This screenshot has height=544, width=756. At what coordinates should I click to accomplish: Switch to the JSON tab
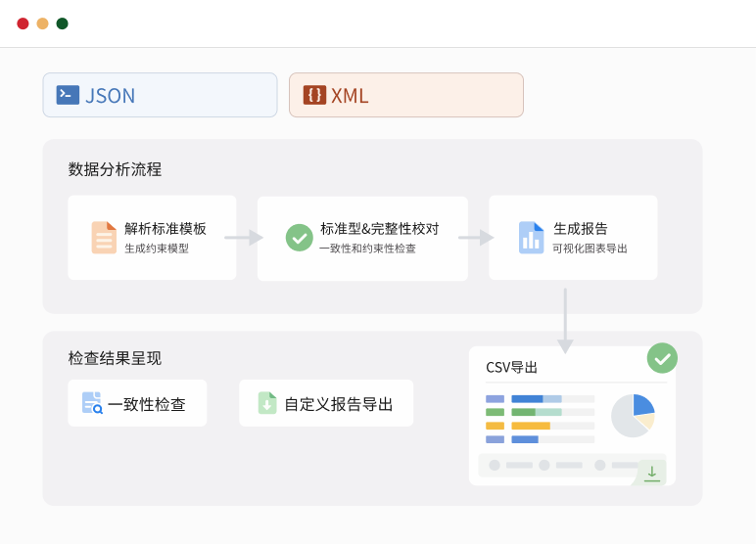pyautogui.click(x=160, y=95)
